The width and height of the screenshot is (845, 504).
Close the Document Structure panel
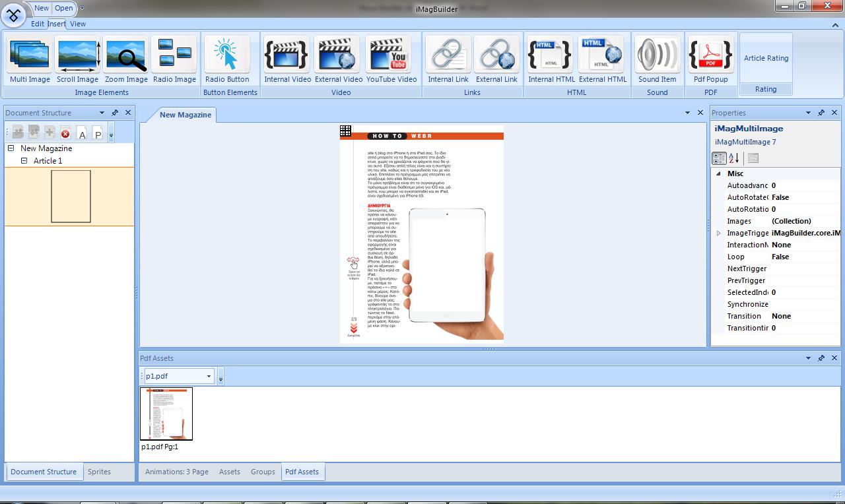128,113
